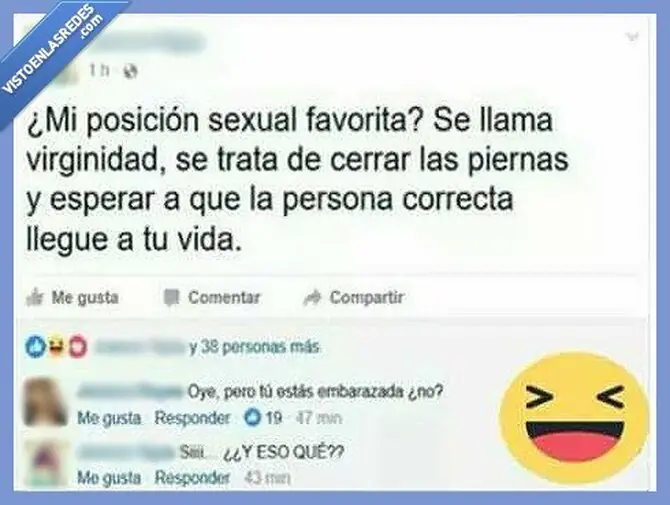This screenshot has height=505, width=670.
Task: Click the blue like reaction icon
Action: coord(34,347)
